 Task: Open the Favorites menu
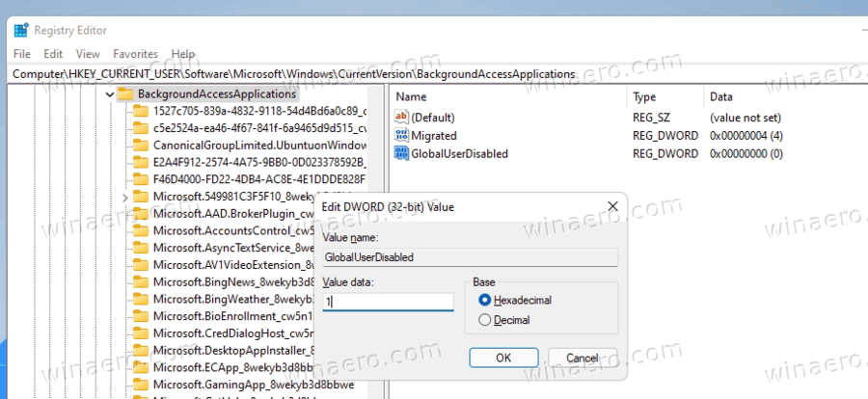(x=136, y=54)
